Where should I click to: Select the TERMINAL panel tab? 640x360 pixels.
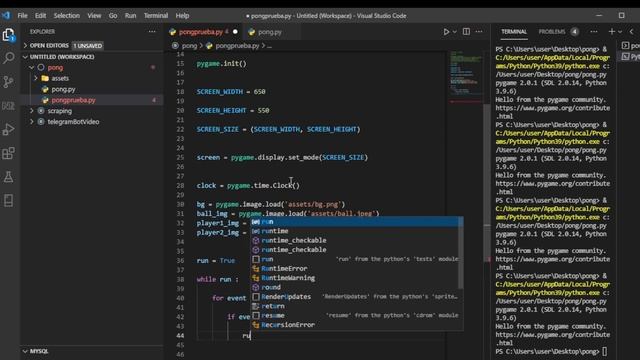(x=514, y=32)
